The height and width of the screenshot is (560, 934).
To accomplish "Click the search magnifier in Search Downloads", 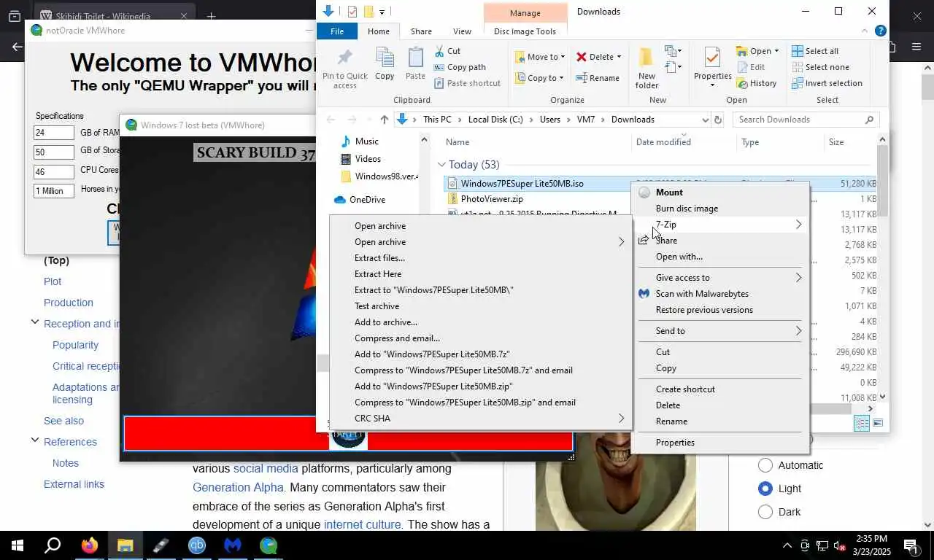I will pyautogui.click(x=869, y=120).
